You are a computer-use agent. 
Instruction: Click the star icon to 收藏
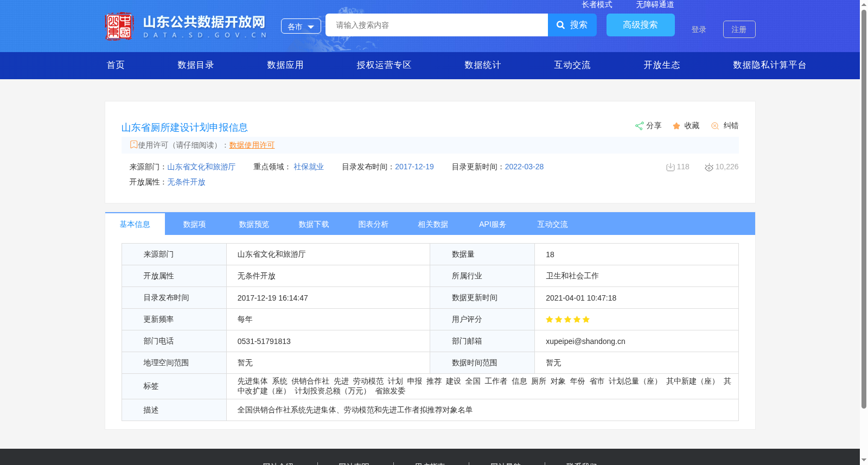point(676,126)
